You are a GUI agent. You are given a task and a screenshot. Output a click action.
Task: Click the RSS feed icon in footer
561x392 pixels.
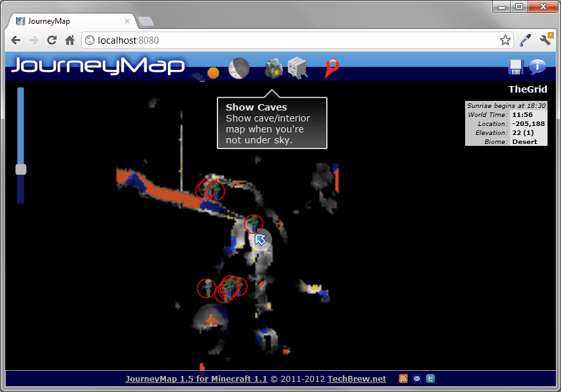click(403, 379)
